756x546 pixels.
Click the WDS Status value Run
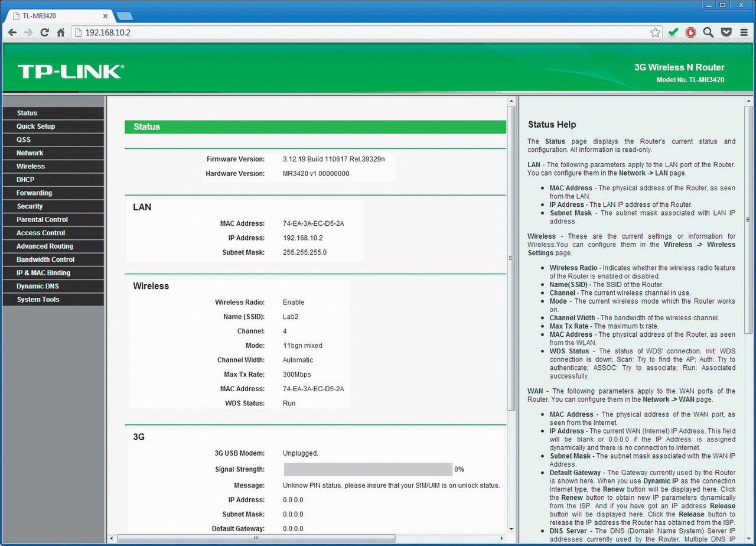289,404
